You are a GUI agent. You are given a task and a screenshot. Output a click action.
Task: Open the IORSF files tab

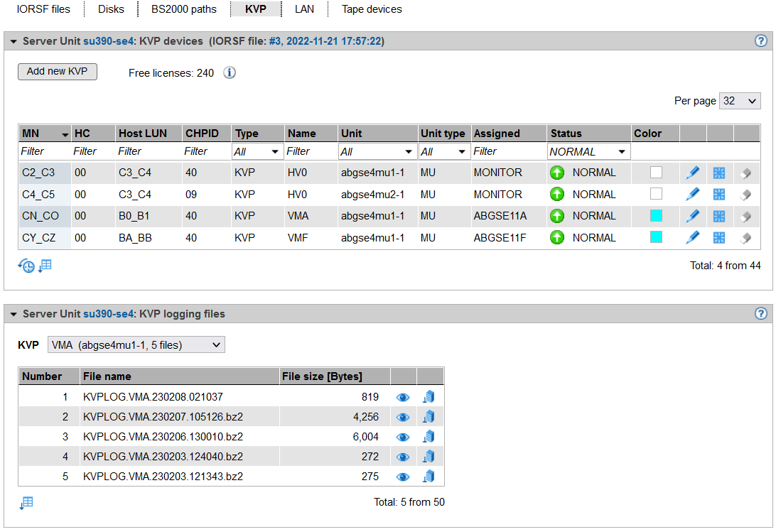(43, 9)
